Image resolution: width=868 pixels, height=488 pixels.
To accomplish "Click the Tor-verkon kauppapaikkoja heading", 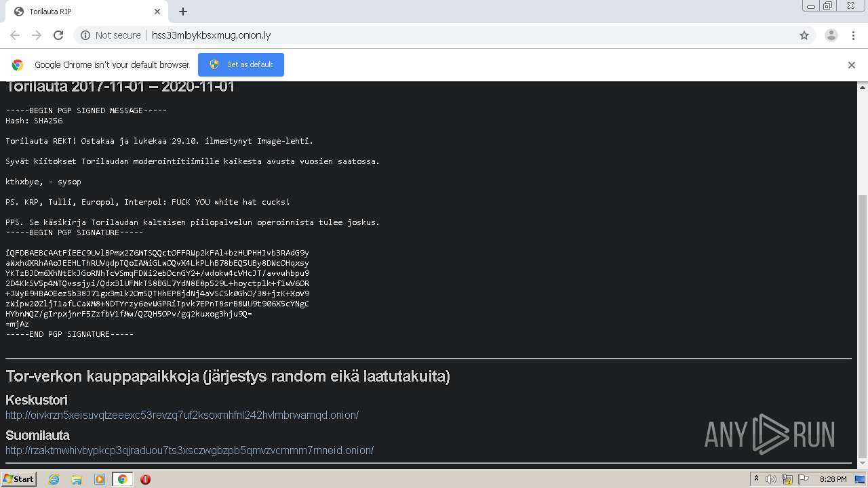I will click(x=228, y=376).
